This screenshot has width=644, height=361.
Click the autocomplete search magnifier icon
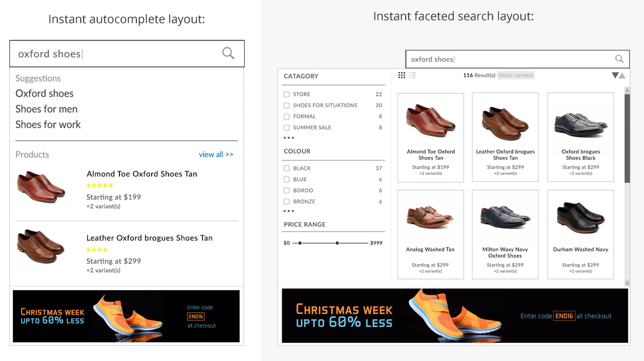pyautogui.click(x=228, y=53)
